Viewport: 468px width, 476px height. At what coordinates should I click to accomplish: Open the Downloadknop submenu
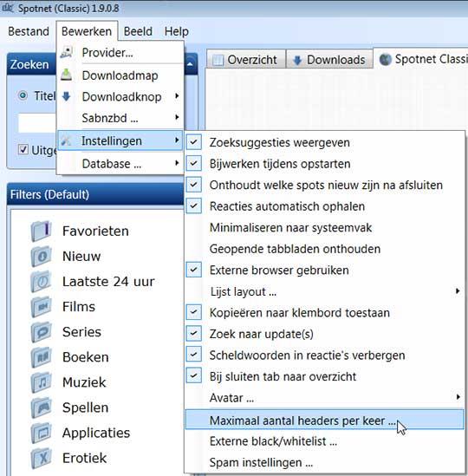(120, 97)
